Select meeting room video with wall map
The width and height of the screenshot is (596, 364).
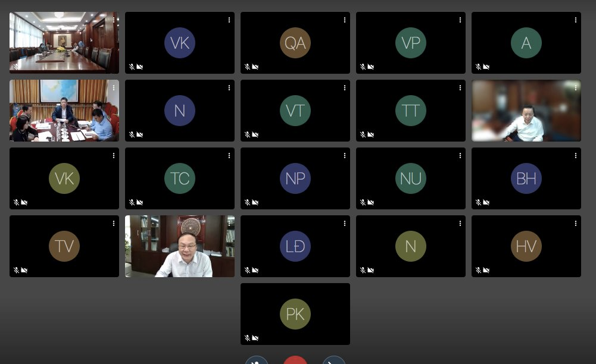(64, 111)
